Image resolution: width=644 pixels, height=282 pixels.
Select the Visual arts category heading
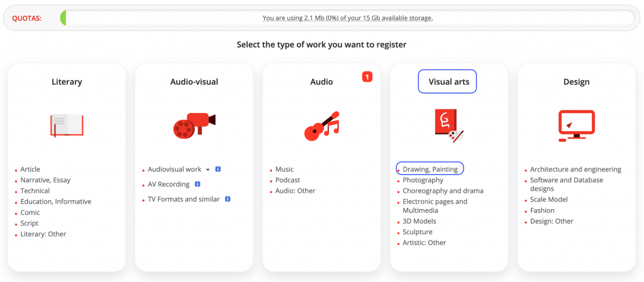[448, 82]
